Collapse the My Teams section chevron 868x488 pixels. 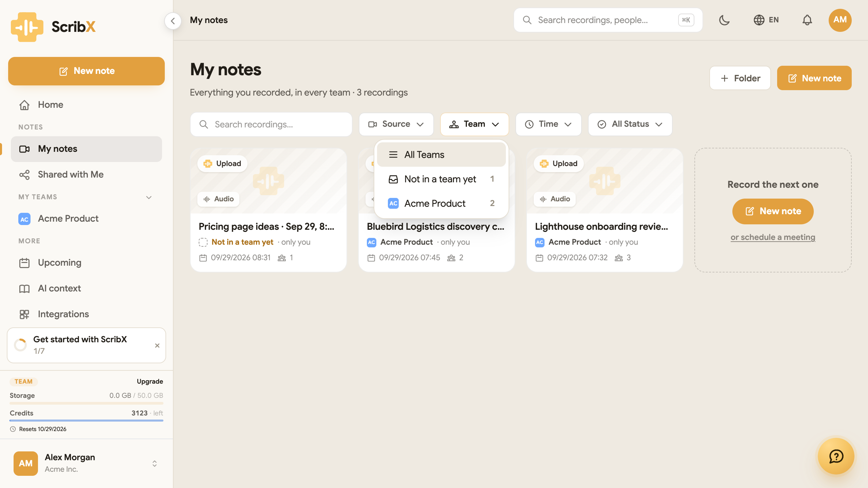(x=149, y=197)
